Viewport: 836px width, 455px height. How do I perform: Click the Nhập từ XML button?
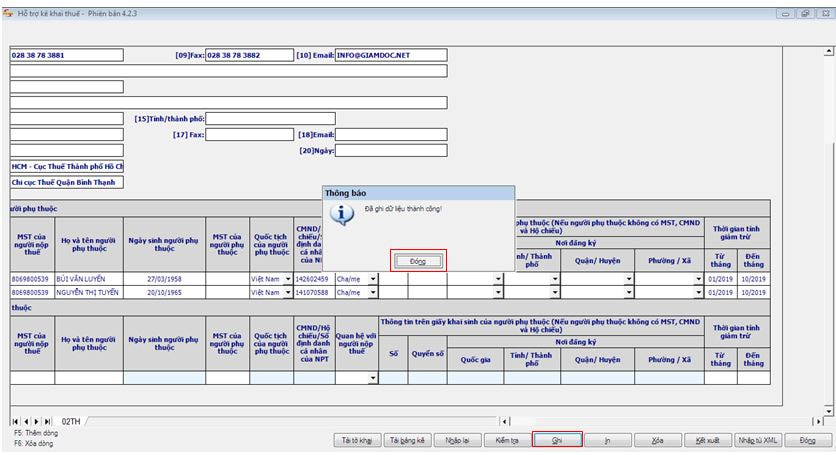pyautogui.click(x=758, y=440)
